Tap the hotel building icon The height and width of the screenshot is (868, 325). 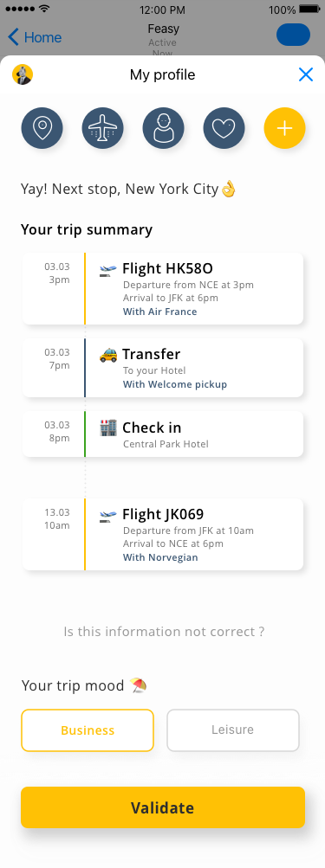coord(108,428)
